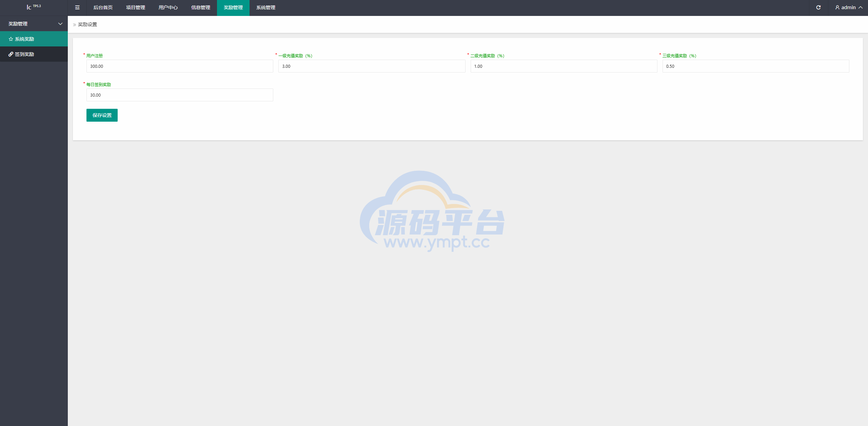Viewport: 868px width, 426px height.
Task: Toggle the sidebar collapse icon
Action: 77,7
